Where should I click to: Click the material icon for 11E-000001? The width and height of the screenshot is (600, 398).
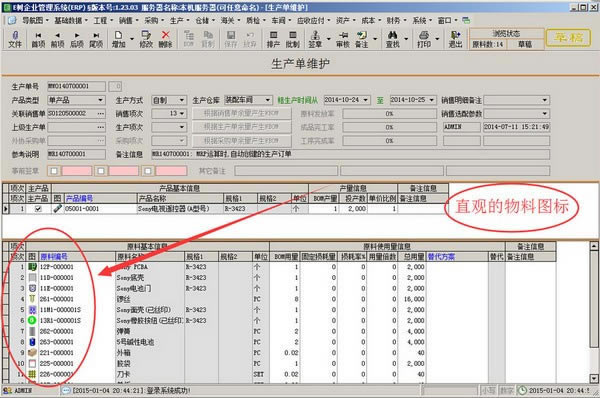pyautogui.click(x=32, y=288)
